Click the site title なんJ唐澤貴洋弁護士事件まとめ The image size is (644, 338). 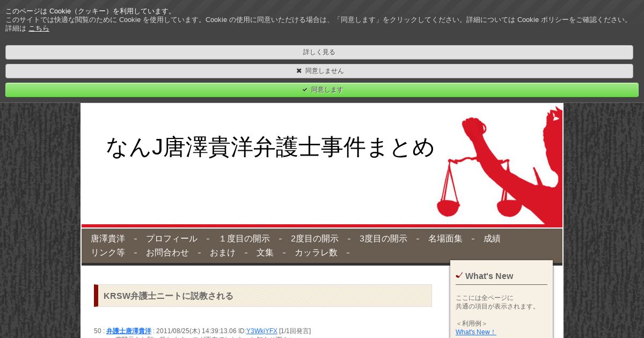(x=270, y=147)
